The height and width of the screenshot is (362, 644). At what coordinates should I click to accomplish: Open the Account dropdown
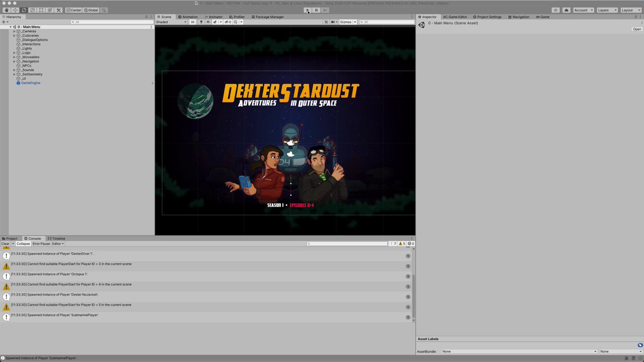coord(583,10)
